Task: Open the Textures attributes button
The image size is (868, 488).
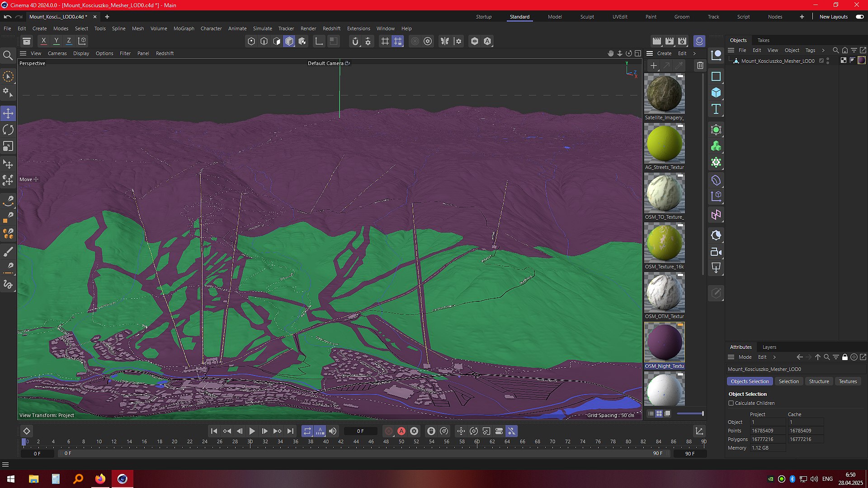Action: 848,381
